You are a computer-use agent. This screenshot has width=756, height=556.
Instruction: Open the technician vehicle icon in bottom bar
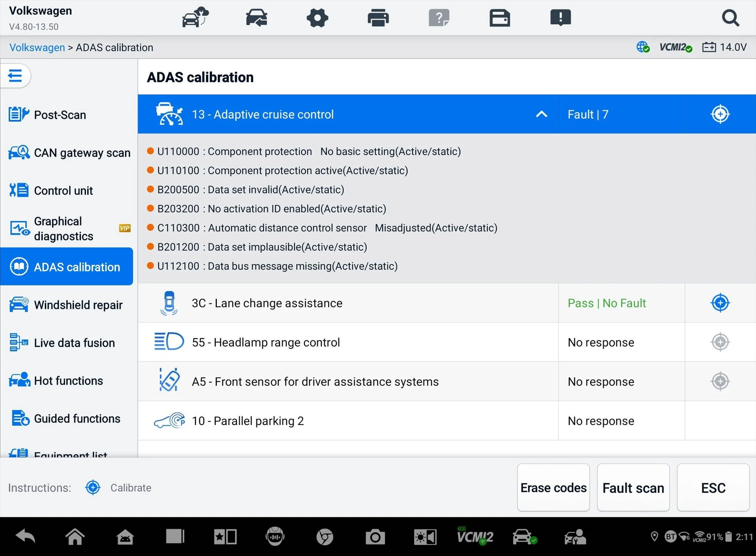(575, 537)
